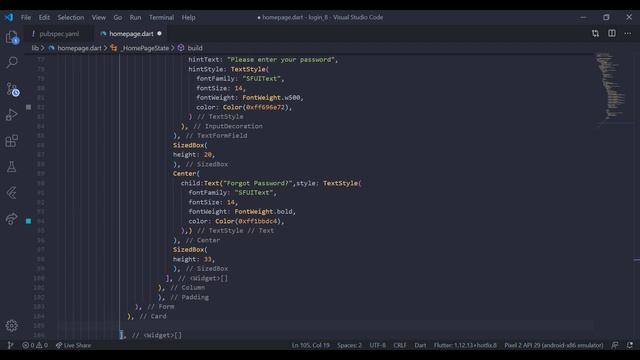
Task: Open the Go menu
Action: pyautogui.click(x=118, y=18)
